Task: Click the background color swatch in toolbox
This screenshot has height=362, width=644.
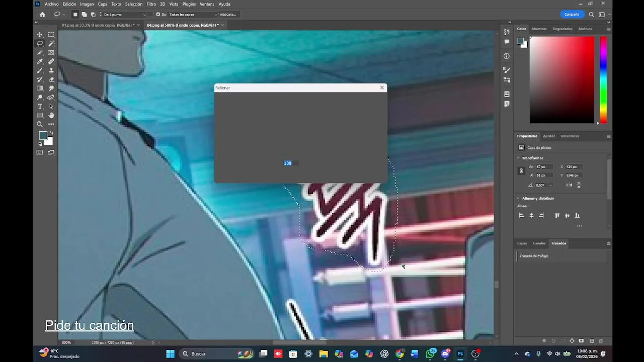Action: (x=49, y=142)
